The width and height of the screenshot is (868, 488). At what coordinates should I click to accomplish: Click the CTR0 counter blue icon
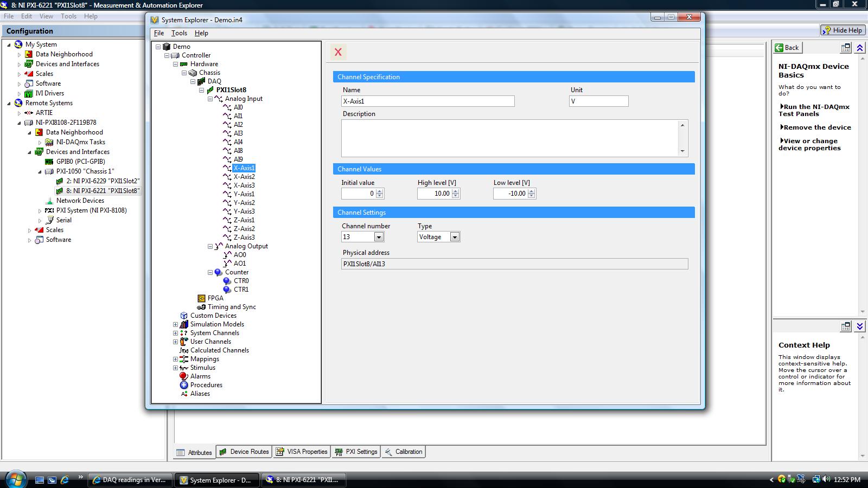pos(227,281)
